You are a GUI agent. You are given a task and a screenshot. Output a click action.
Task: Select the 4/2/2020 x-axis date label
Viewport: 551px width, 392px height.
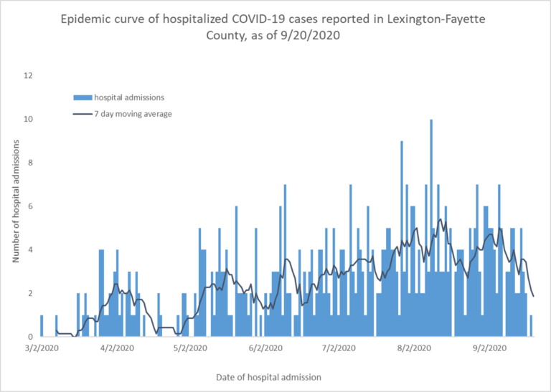[118, 348]
